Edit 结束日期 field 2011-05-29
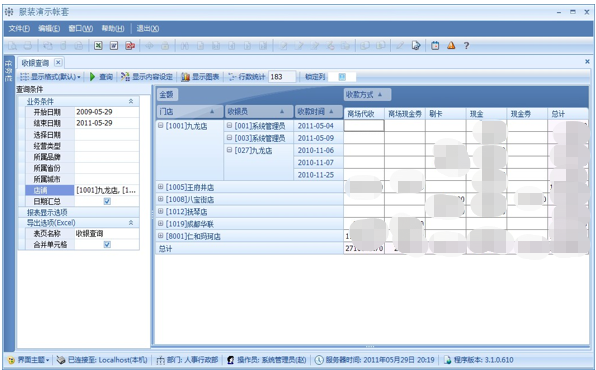The width and height of the screenshot is (596, 370). tap(107, 123)
